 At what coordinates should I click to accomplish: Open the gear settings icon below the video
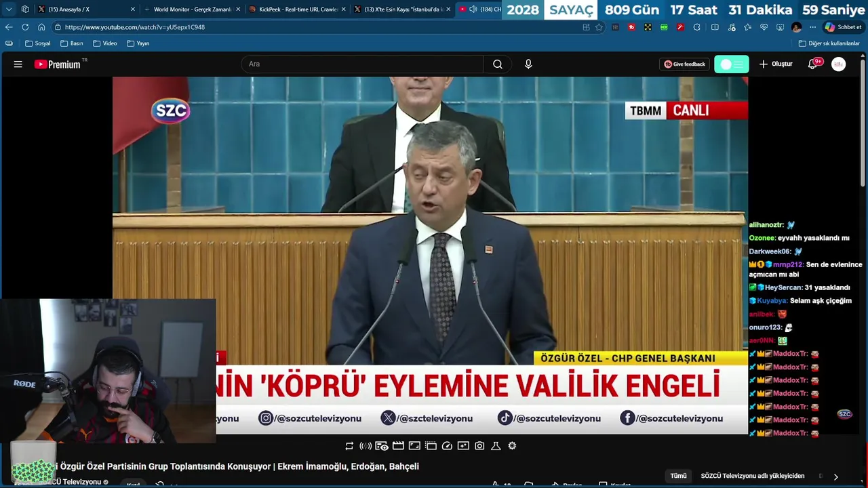(512, 446)
